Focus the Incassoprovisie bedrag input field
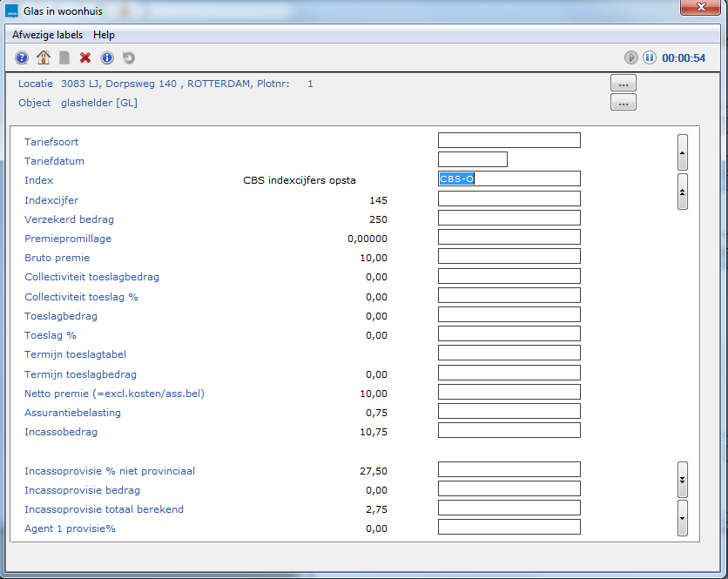Viewport: 728px width, 579px height. pos(509,489)
